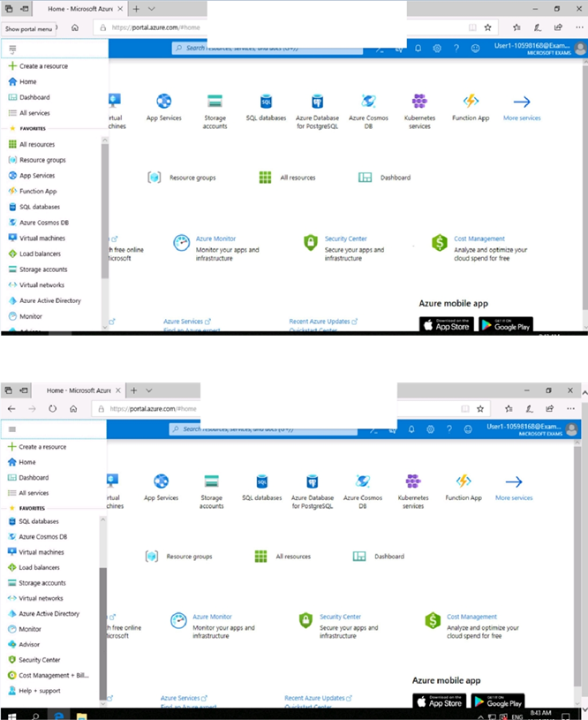
Task: Toggle portal menu hamburger in lower window
Action: [12, 428]
